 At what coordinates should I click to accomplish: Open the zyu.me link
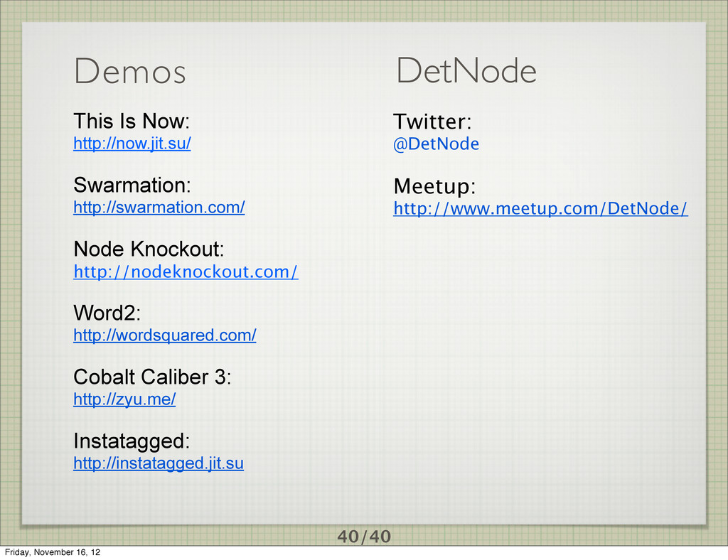(124, 399)
